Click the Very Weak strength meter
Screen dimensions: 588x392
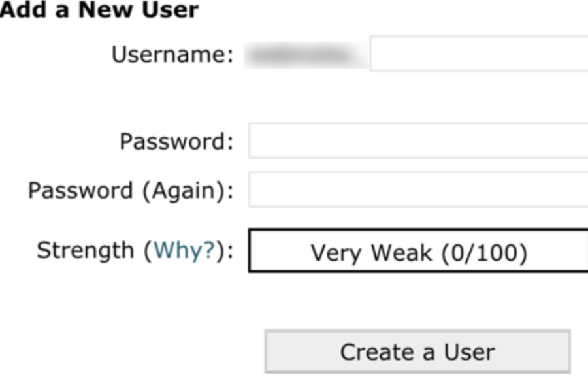point(418,252)
